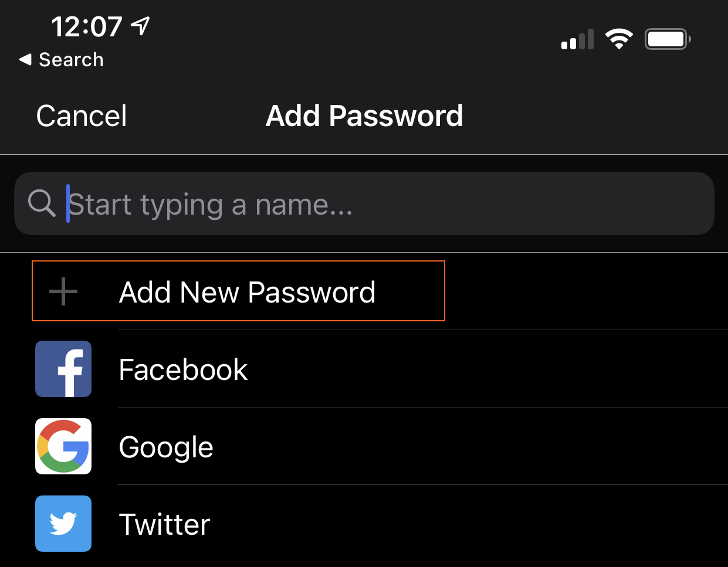Tap the Facebook logo icon

tap(63, 369)
